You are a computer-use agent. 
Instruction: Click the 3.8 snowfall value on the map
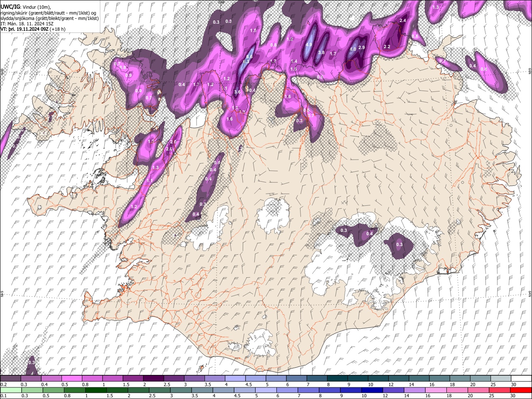[x=321, y=53]
